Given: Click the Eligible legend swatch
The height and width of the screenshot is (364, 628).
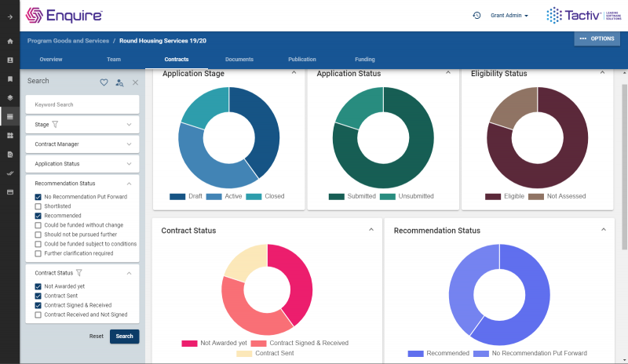Looking at the screenshot, I should [x=493, y=197].
